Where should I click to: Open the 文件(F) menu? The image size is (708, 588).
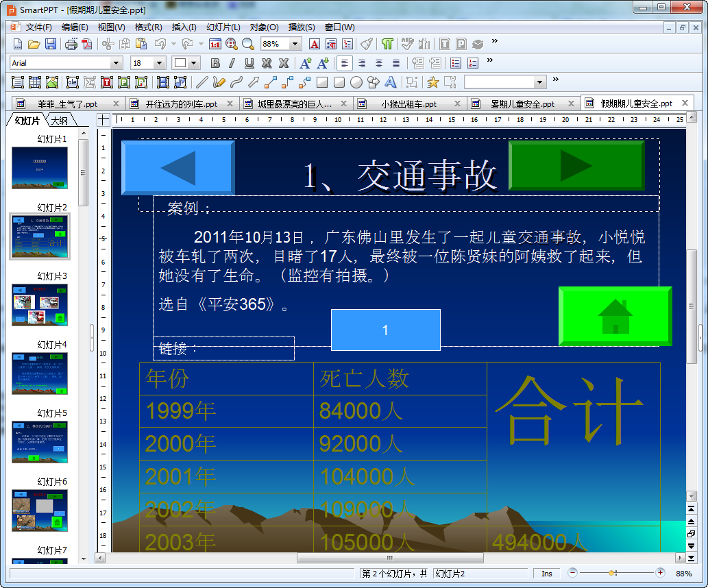click(x=38, y=27)
